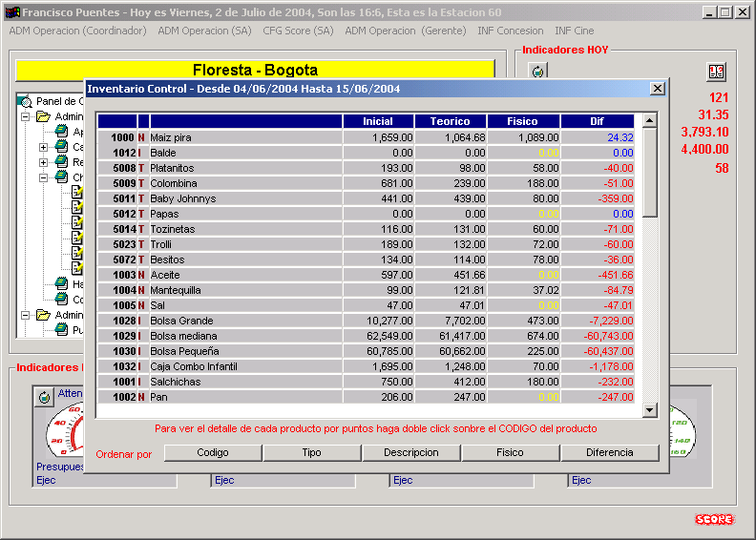Click the Inicial column header
Viewport: 756px width, 540px height.
point(378,121)
